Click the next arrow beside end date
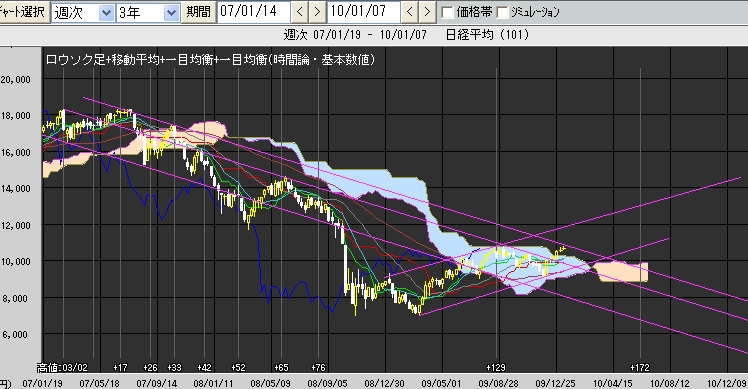Viewport: 748px width, 389px height. pyautogui.click(x=427, y=12)
